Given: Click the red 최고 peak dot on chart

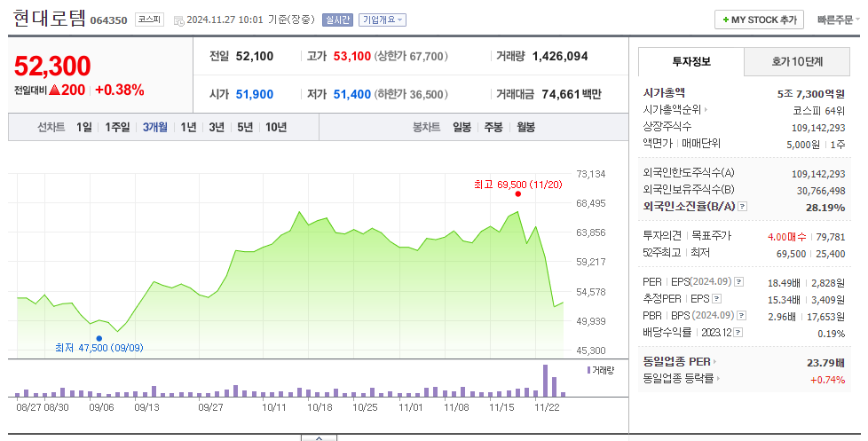Looking at the screenshot, I should tap(517, 193).
